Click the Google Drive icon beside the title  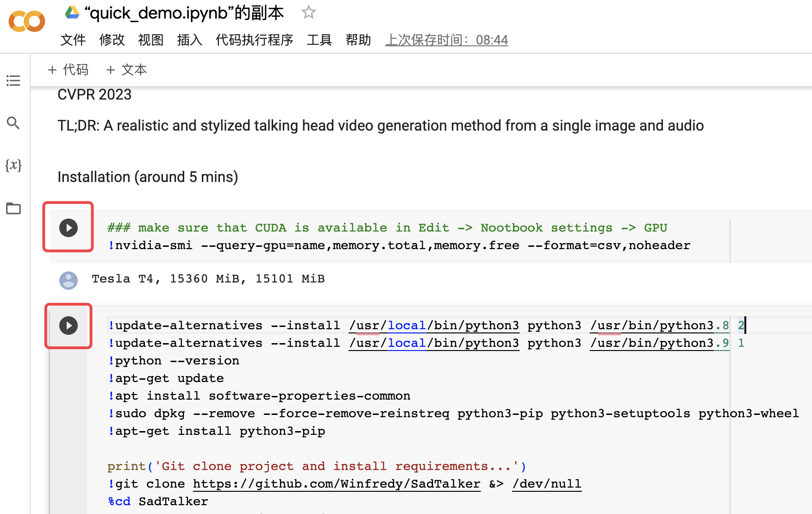(72, 13)
